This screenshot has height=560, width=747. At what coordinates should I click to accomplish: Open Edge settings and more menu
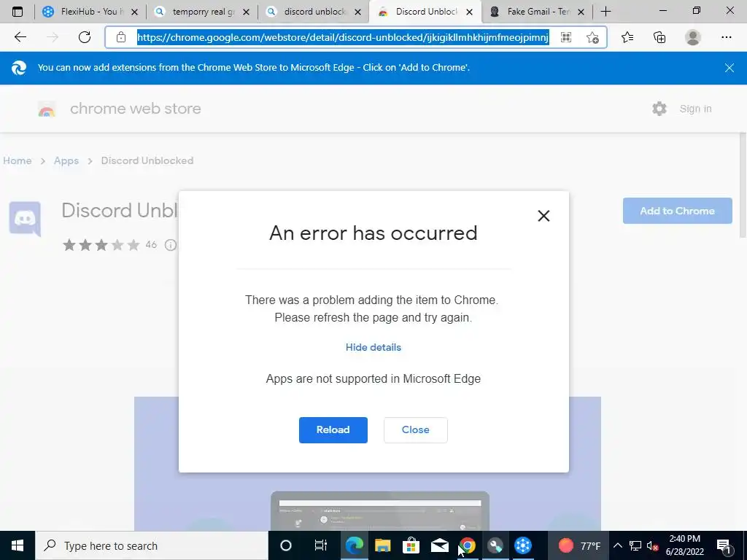[726, 37]
